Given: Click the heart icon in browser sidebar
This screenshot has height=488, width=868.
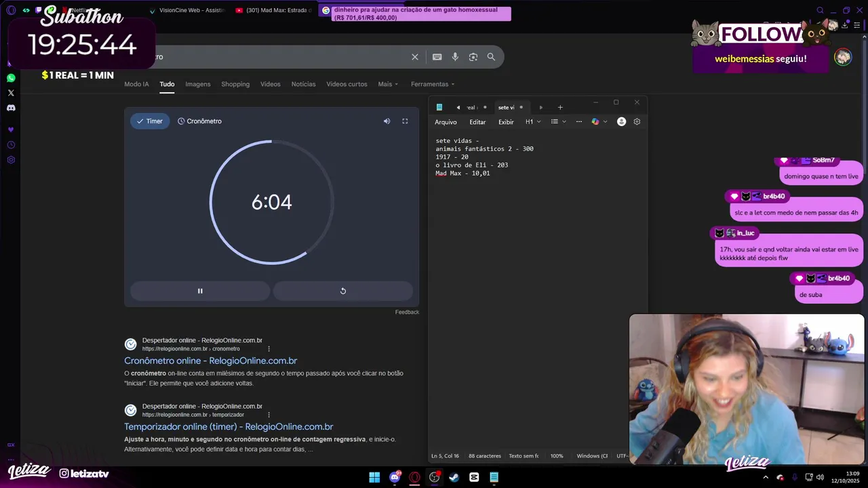Looking at the screenshot, I should tap(11, 129).
